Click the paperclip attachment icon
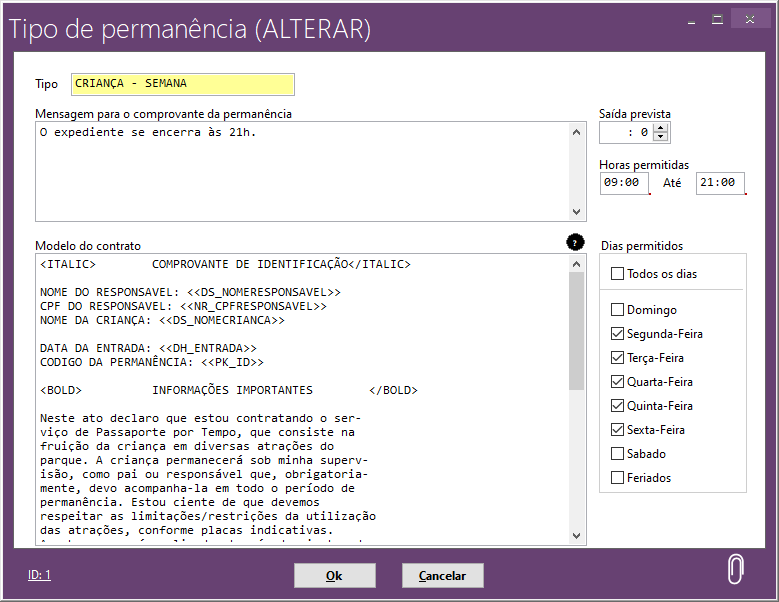 pos(735,568)
